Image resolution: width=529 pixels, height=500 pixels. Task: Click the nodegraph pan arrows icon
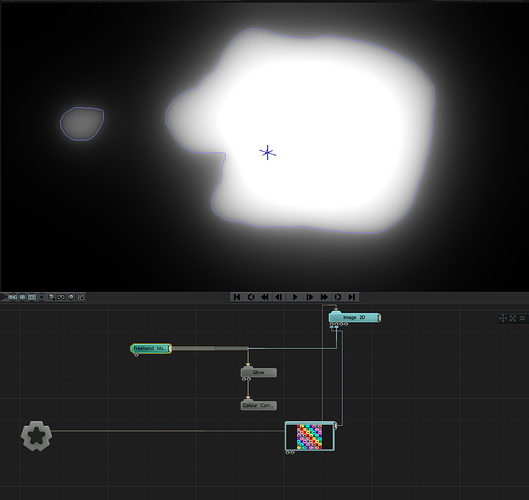[x=503, y=318]
